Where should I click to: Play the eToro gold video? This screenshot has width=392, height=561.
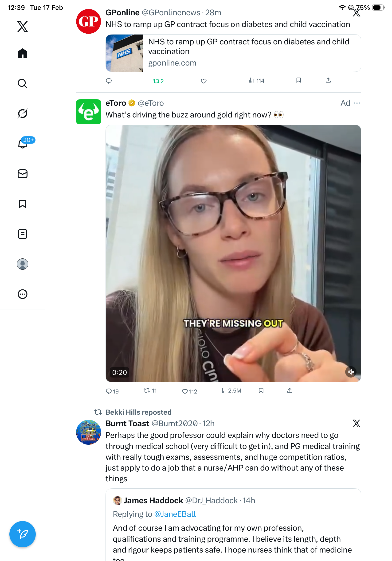[x=233, y=253]
